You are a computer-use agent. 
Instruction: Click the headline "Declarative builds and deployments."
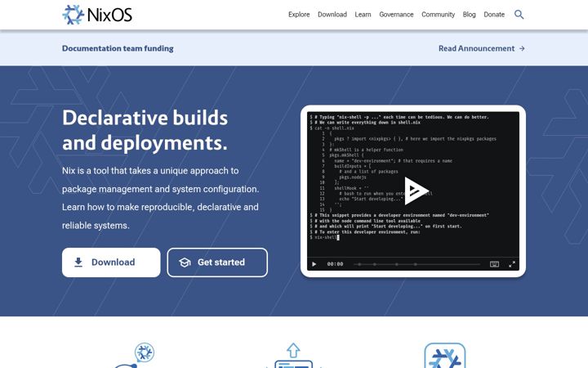pos(145,130)
